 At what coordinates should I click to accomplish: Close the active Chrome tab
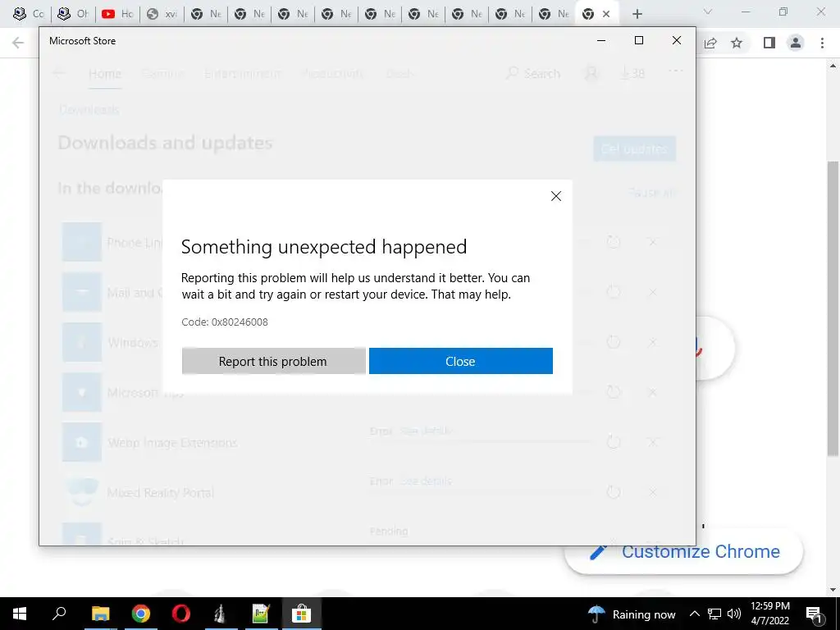[606, 14]
